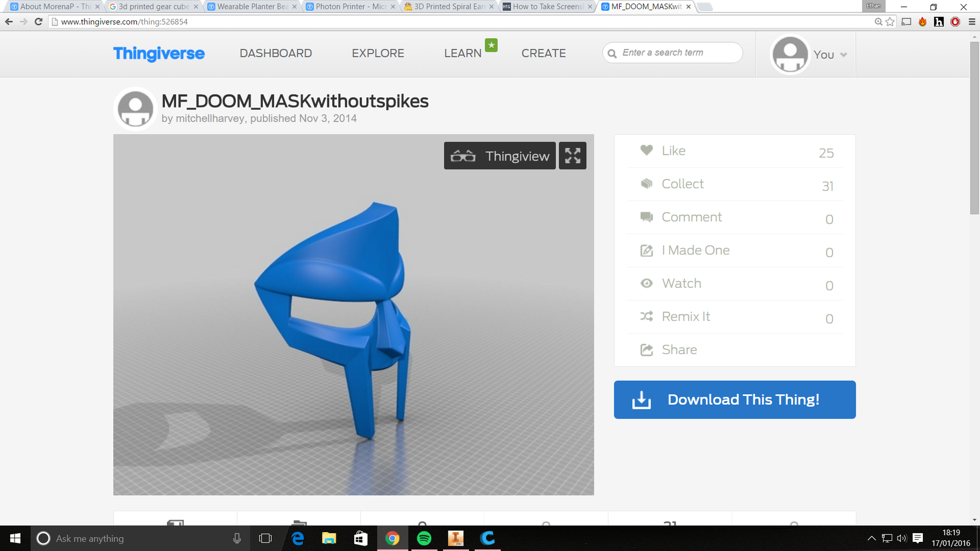Expand the model viewer to fullscreen

tap(572, 156)
